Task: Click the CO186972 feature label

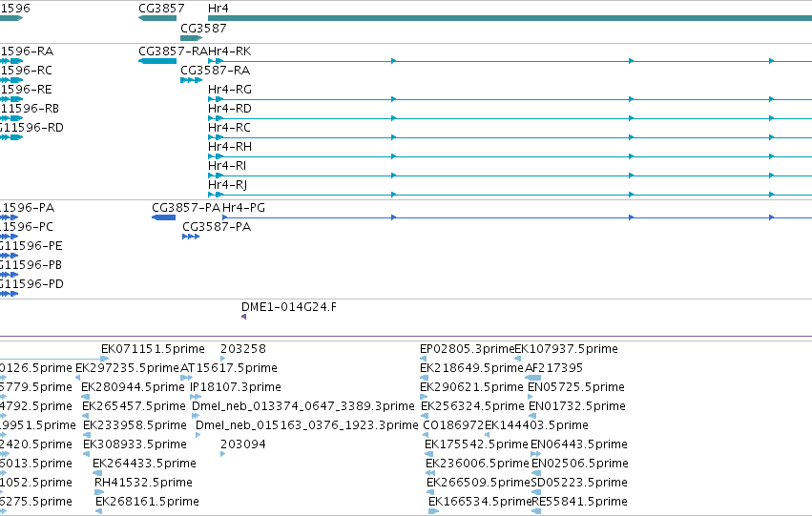Action: pos(453,425)
